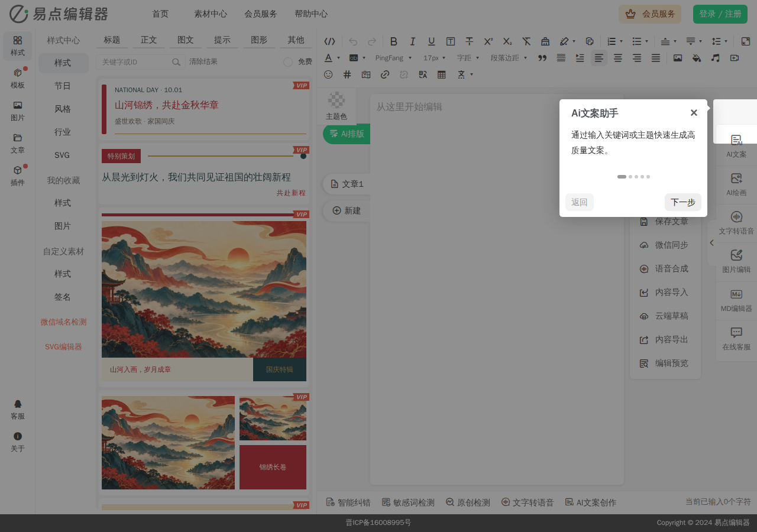Viewport: 757px width, 532px height.
Task: Click 下一步 in the AI assistant popup
Action: pos(683,202)
